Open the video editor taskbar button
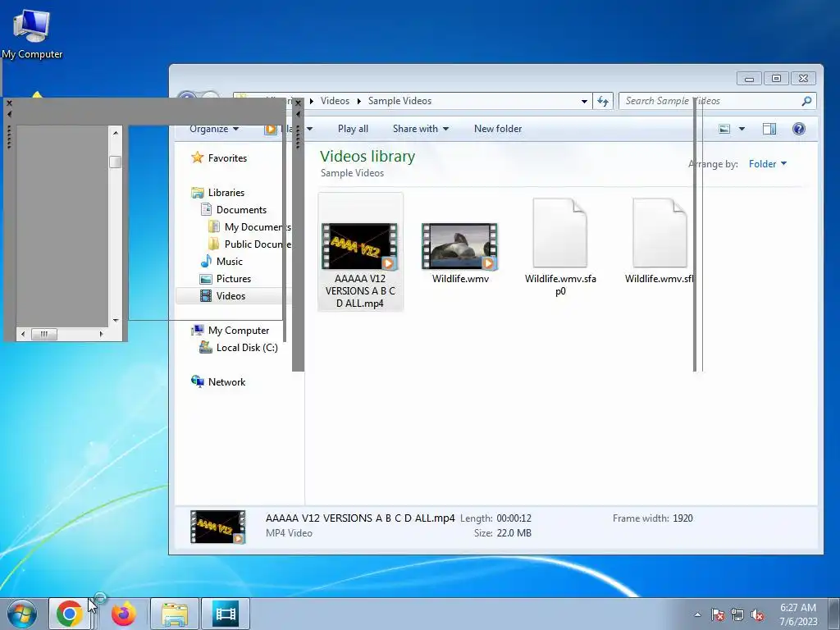Viewport: 840px width, 630px height. 226,614
